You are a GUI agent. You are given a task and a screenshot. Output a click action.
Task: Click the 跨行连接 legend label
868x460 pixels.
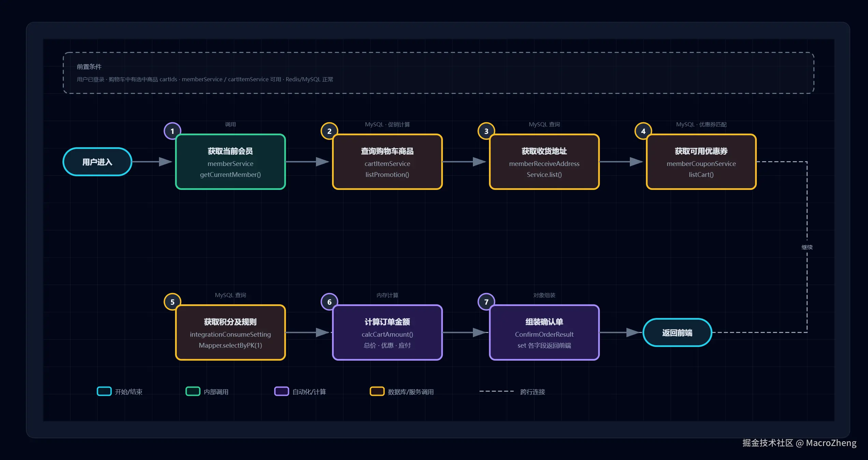pyautogui.click(x=533, y=392)
